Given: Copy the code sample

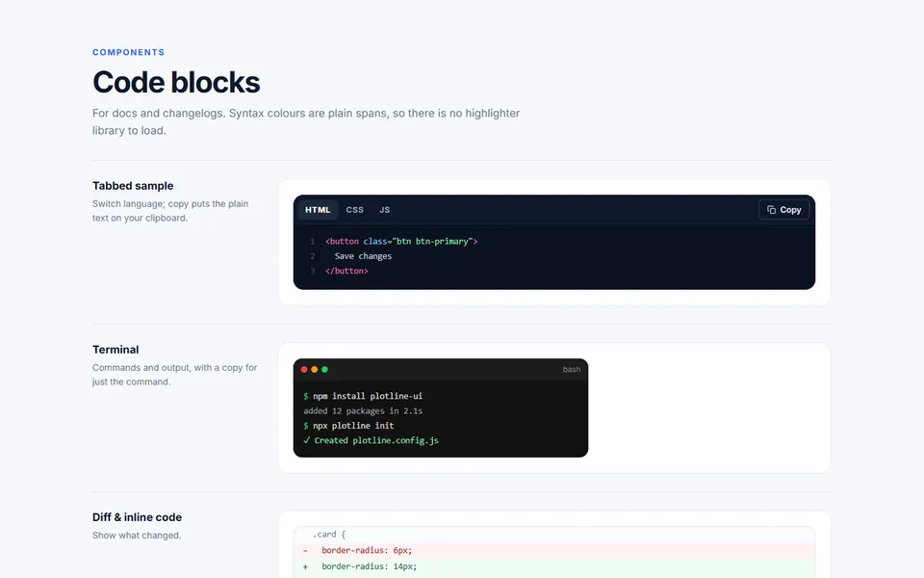Looking at the screenshot, I should tap(783, 210).
